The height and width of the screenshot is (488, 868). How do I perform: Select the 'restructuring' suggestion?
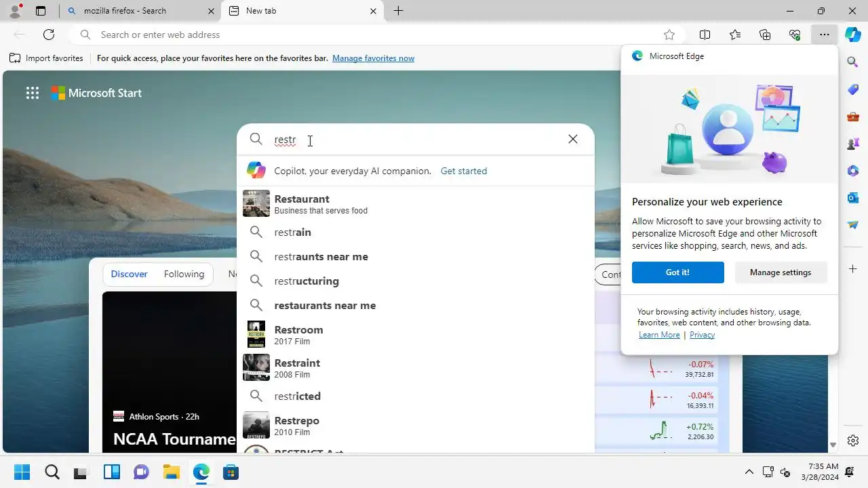coord(415,281)
